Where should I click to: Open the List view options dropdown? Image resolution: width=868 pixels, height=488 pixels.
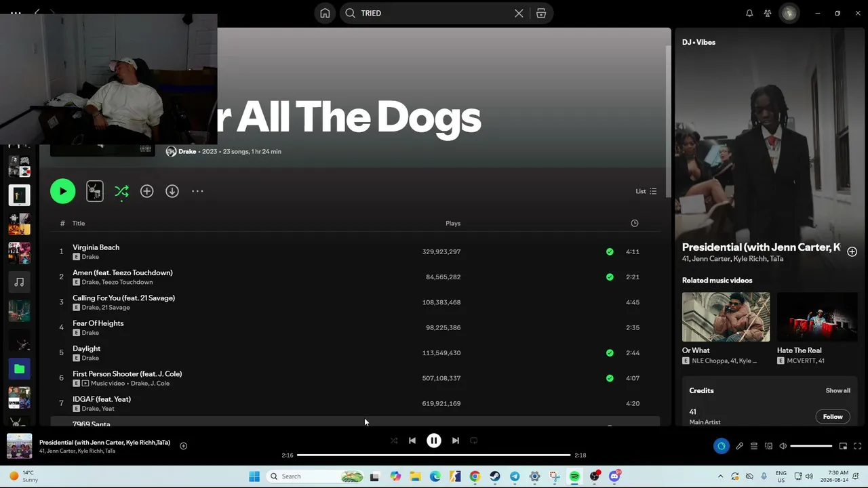tap(646, 191)
